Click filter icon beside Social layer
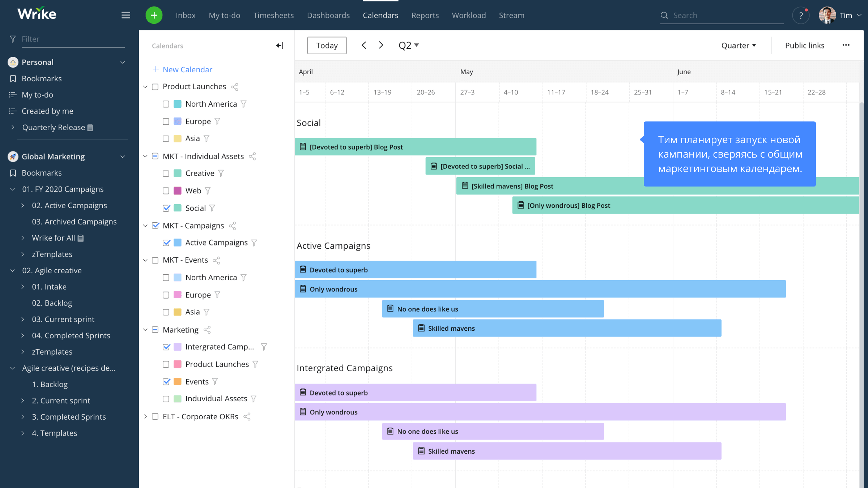The height and width of the screenshot is (488, 868). [212, 208]
